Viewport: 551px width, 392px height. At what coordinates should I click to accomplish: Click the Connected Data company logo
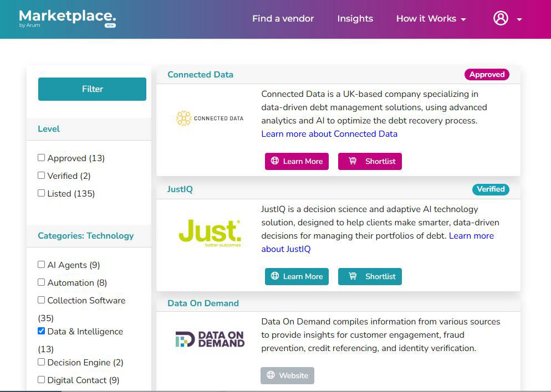[x=210, y=118]
